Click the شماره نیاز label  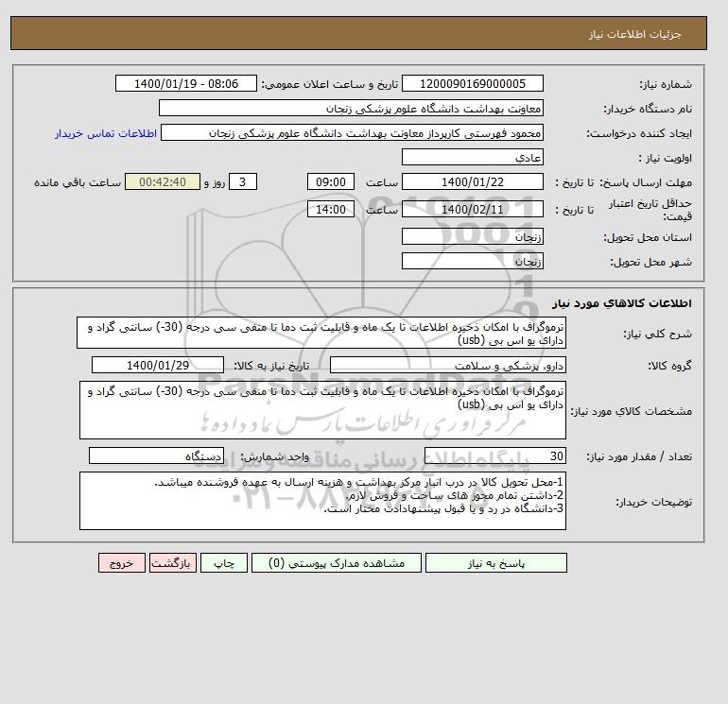tap(666, 84)
